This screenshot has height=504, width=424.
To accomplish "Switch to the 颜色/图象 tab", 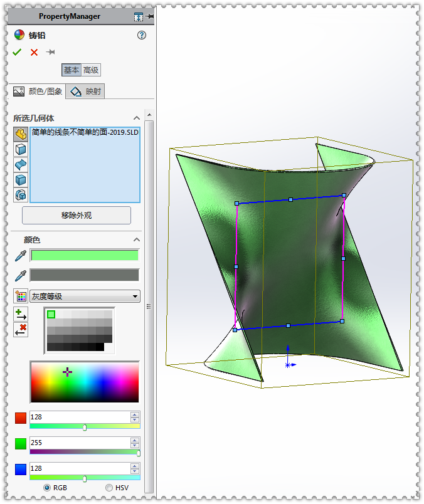I will coord(38,92).
